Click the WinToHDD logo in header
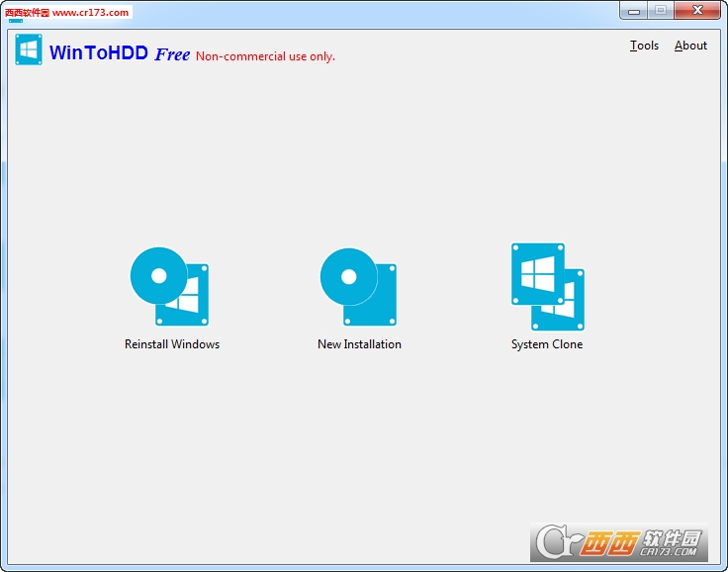Image resolution: width=728 pixels, height=572 pixels. click(x=29, y=50)
